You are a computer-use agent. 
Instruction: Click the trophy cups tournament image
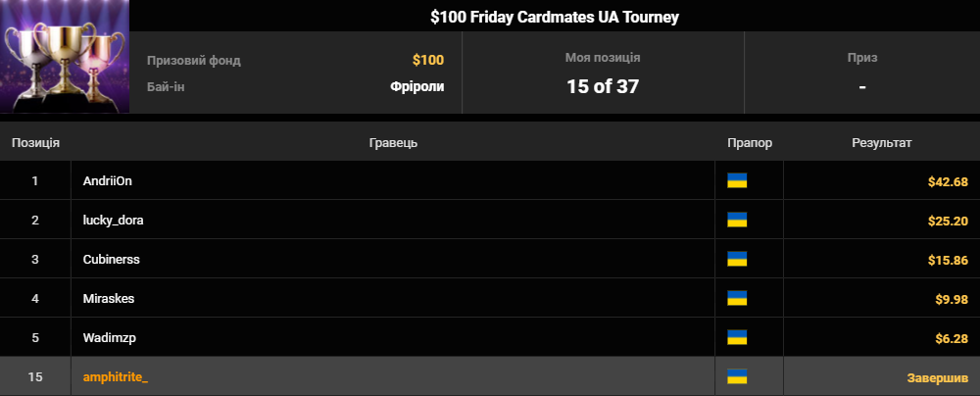pos(65,56)
